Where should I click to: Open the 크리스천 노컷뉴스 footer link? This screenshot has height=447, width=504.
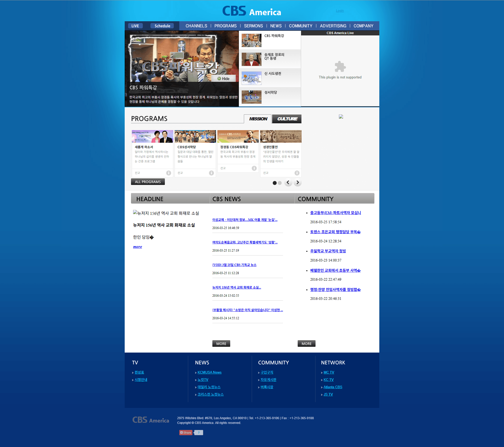click(211, 395)
